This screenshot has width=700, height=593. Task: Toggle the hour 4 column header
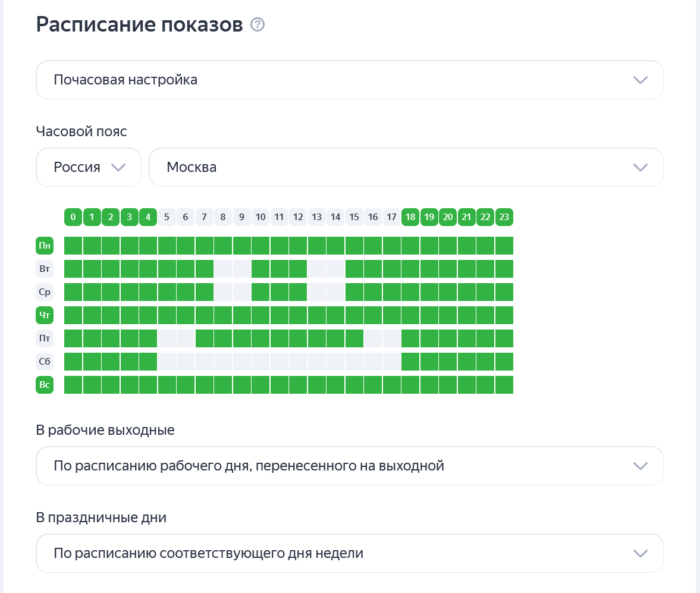[x=148, y=217]
